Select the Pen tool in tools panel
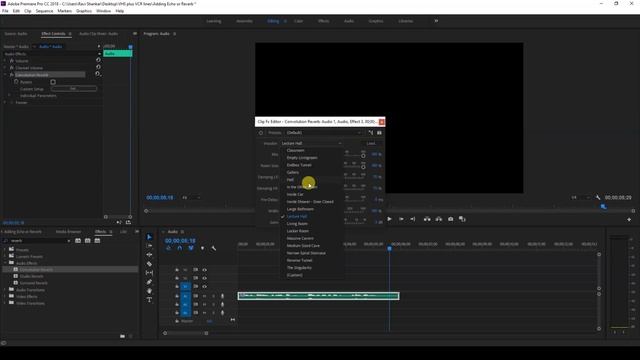Viewport: 640px width, 360px height. [149, 282]
